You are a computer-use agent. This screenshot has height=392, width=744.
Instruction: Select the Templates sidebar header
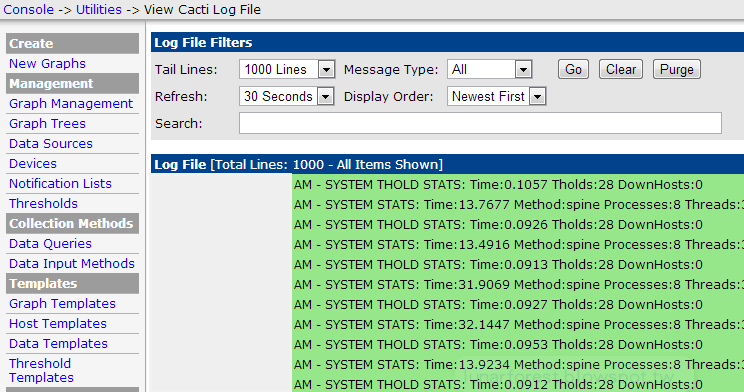(x=73, y=283)
